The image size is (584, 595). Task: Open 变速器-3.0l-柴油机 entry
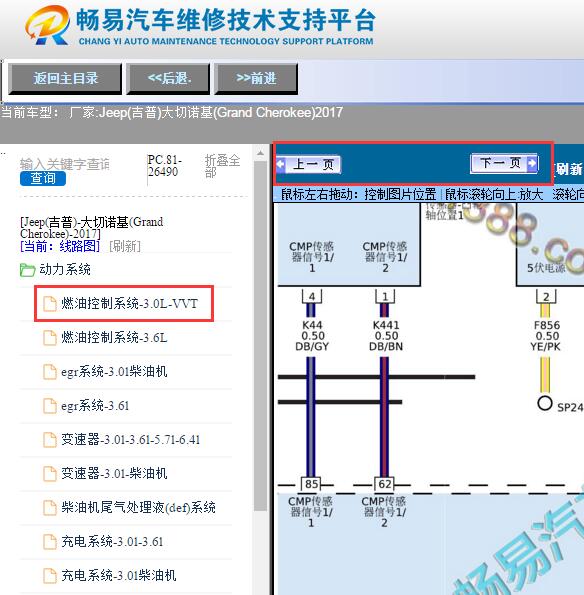(x=114, y=473)
